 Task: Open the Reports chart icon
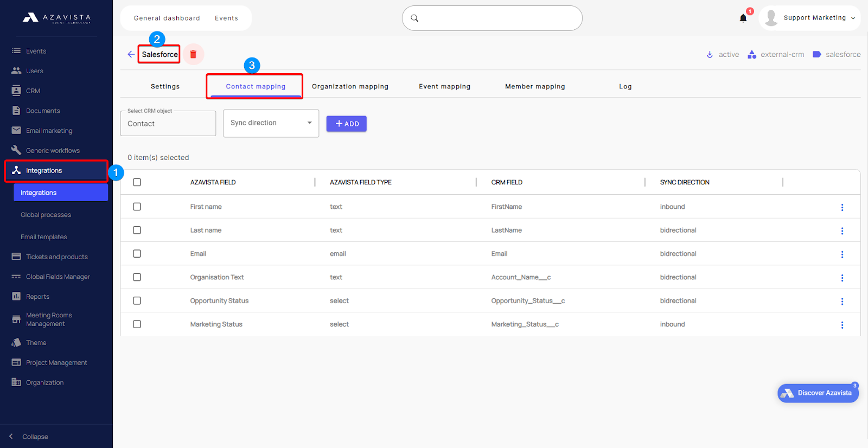pyautogui.click(x=16, y=296)
